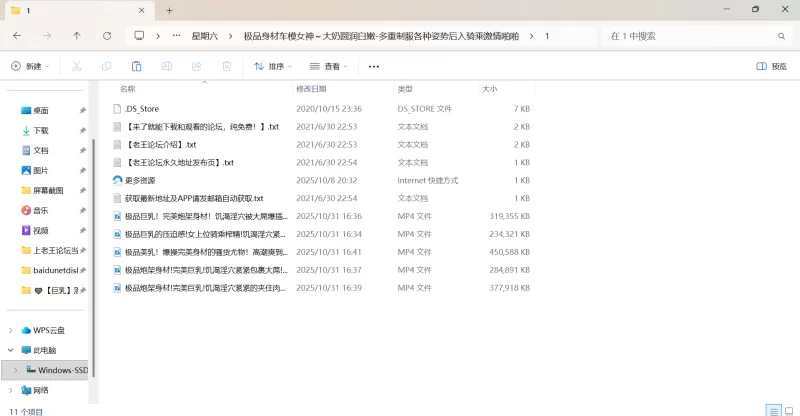Screen dimensions: 800x416
Task: Open the 下载 folder in sidebar
Action: (41, 130)
